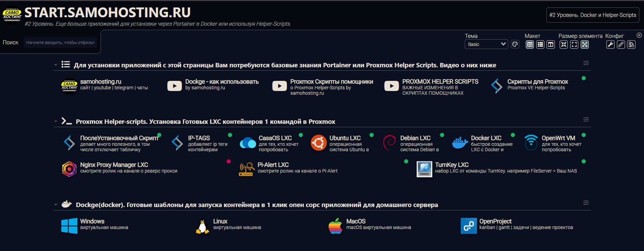Click the Docker LXC title text
This screenshot has height=251, width=644.
coord(486,138)
